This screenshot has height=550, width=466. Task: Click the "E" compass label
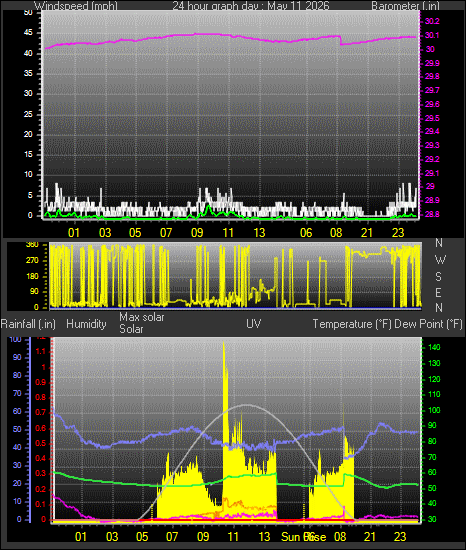point(438,293)
